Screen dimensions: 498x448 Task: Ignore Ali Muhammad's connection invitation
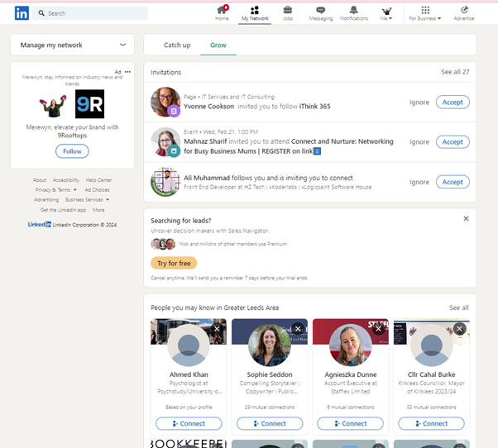(419, 182)
